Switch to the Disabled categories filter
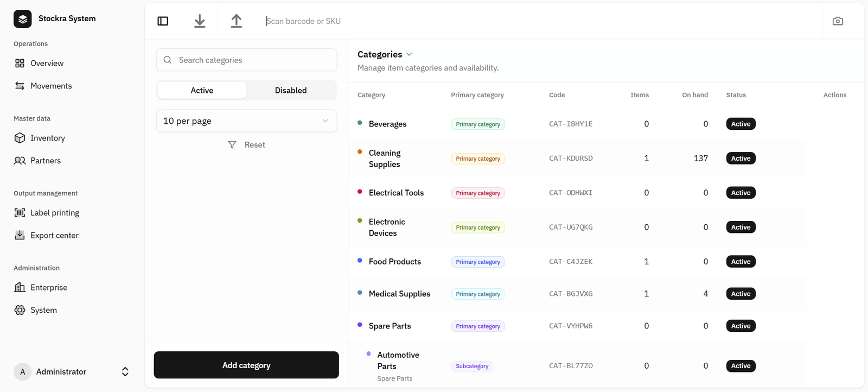 [291, 91]
